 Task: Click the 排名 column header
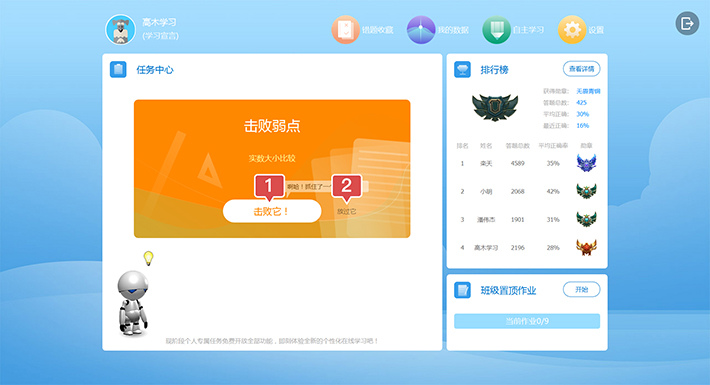point(462,146)
